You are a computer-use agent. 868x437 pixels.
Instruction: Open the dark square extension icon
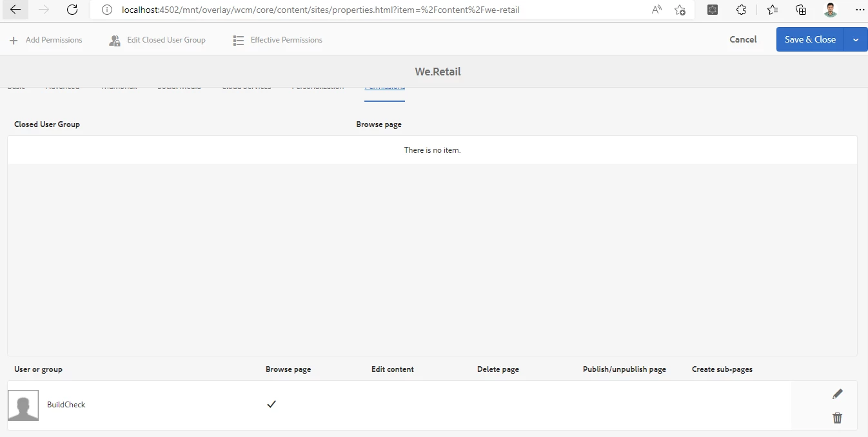713,10
